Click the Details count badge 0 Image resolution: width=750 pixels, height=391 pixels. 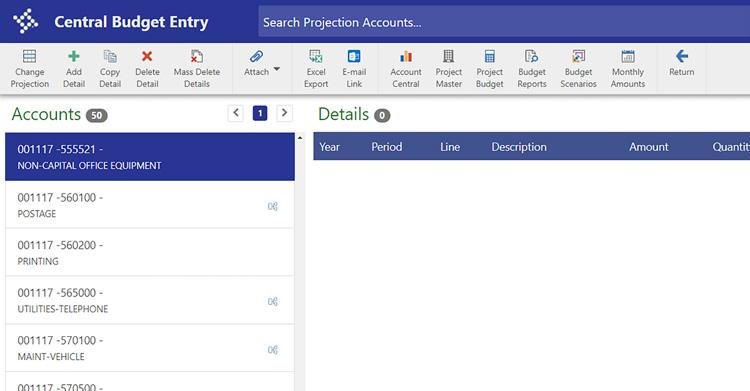[382, 115]
